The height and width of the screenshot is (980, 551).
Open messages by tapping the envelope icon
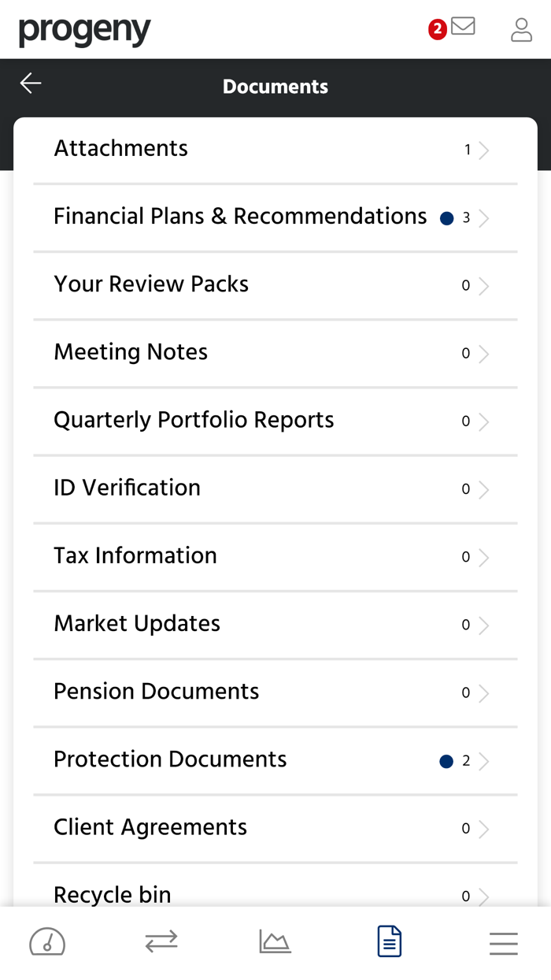[463, 27]
